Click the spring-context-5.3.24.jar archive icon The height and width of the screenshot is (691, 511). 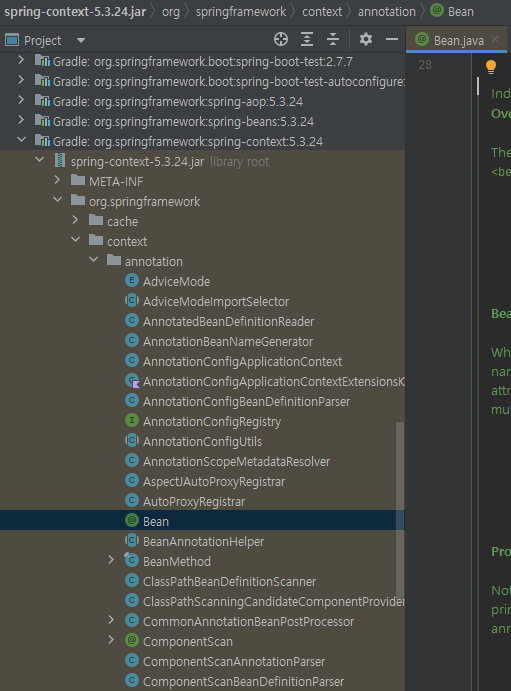click(x=60, y=160)
